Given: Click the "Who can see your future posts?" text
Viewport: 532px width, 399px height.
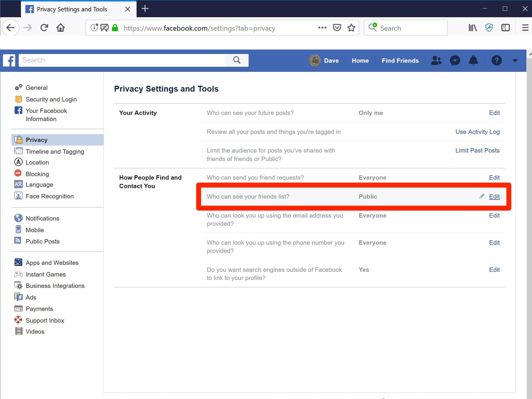Looking at the screenshot, I should (250, 113).
